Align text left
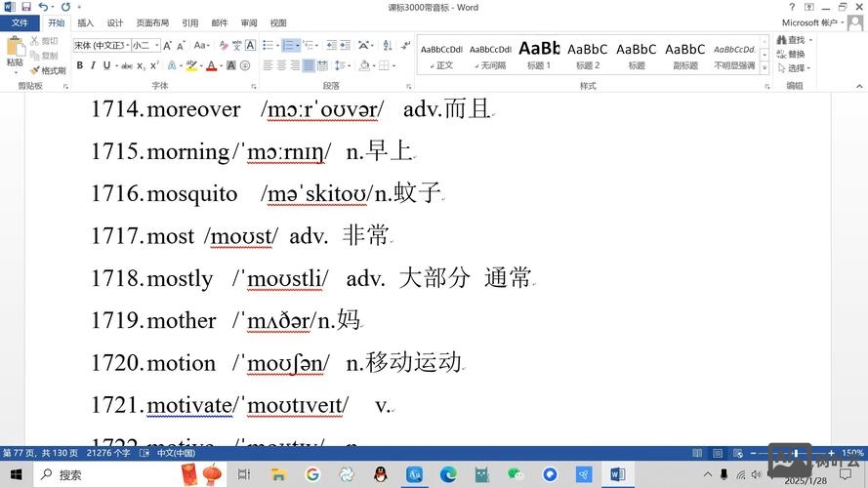868x488 pixels. click(268, 65)
